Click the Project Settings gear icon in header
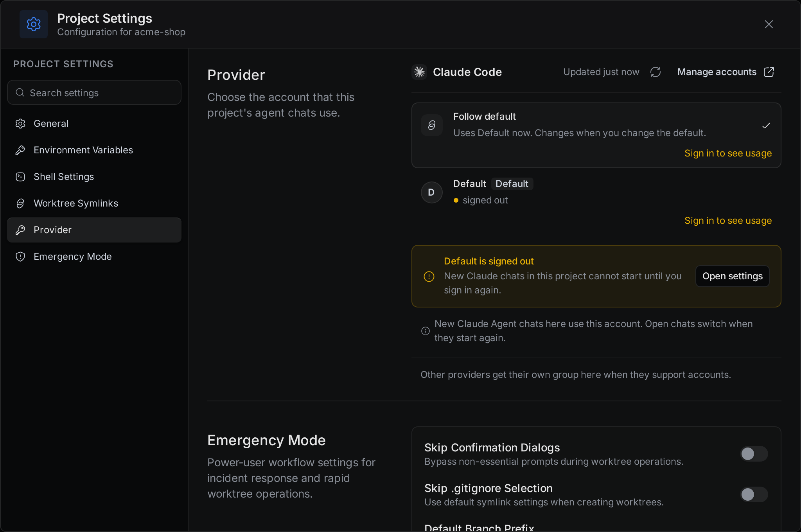Image resolution: width=801 pixels, height=532 pixels. [x=34, y=24]
